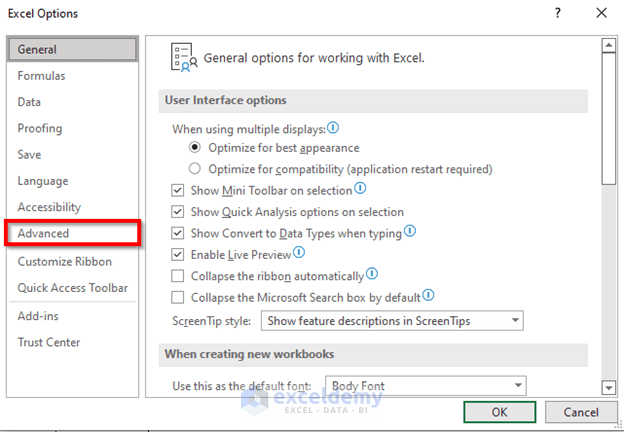Screen dimensions: 624x432
Task: Select the Trust Center category
Action: click(x=48, y=342)
